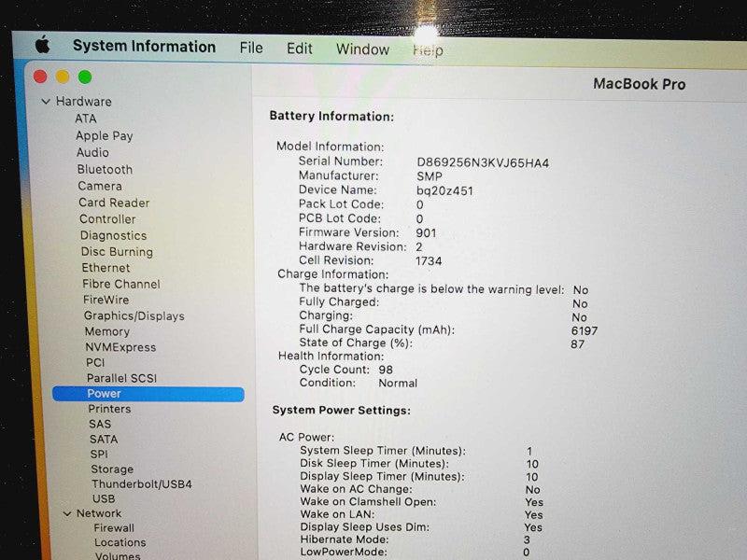Select Thunderbolt/USB4 in the sidebar
This screenshot has height=560, width=747.
(142, 484)
